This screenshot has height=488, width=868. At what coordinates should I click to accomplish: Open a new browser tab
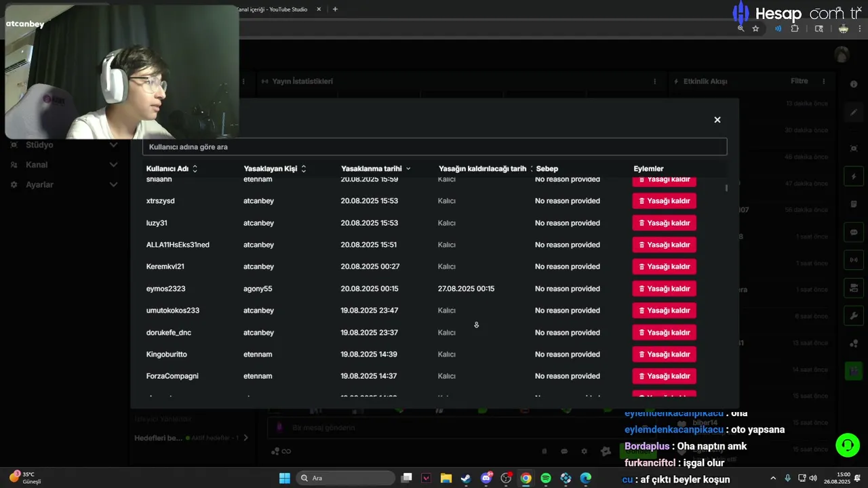[x=335, y=9]
